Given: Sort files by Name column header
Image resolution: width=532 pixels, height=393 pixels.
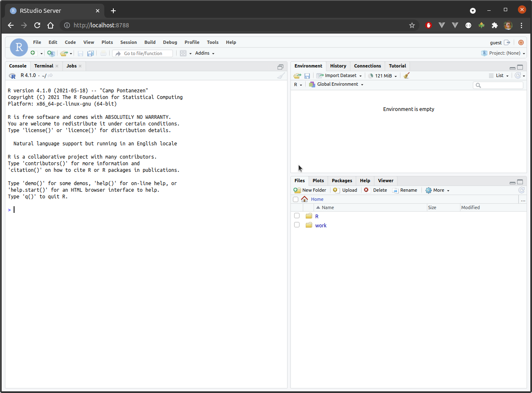Looking at the screenshot, I should [328, 207].
